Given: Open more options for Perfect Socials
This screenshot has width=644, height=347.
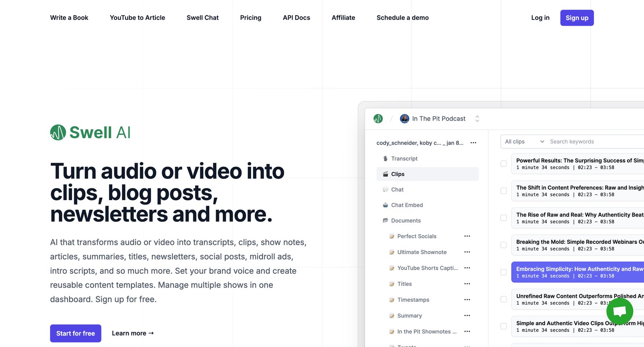Looking at the screenshot, I should tap(467, 236).
